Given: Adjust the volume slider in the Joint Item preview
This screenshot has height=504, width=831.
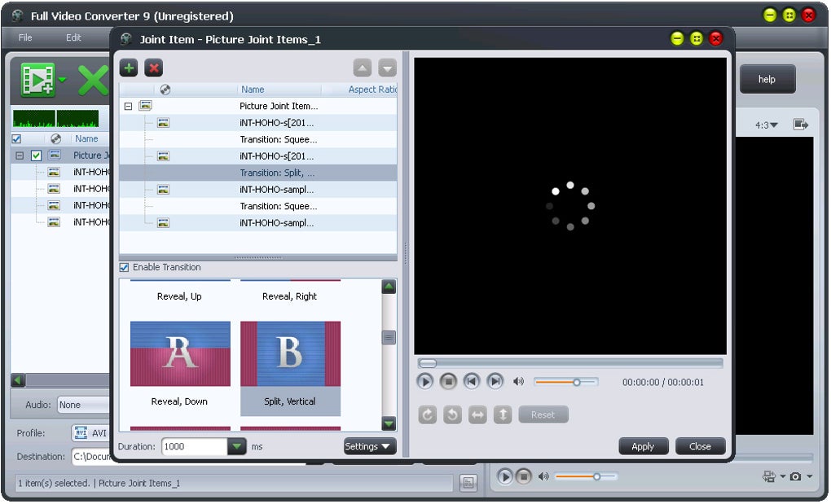Looking at the screenshot, I should pos(566,382).
